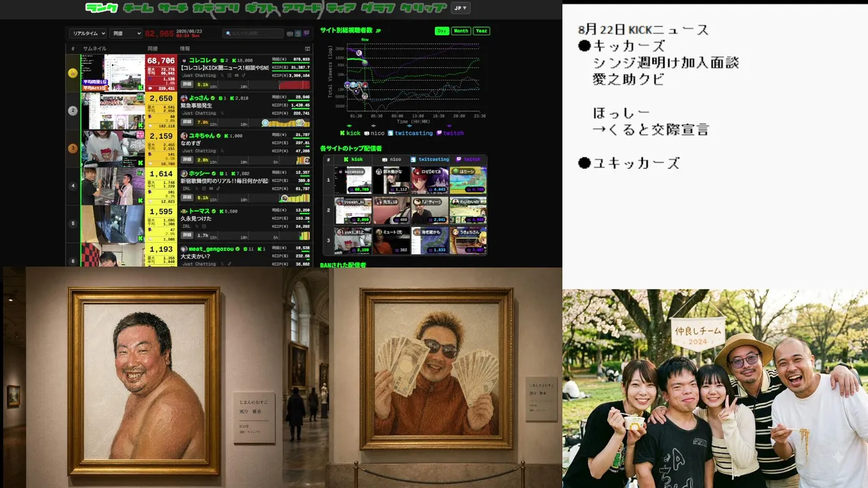Viewport: 868px width, 488px height.
Task: Switch to the アワード tab
Action: pos(300,8)
